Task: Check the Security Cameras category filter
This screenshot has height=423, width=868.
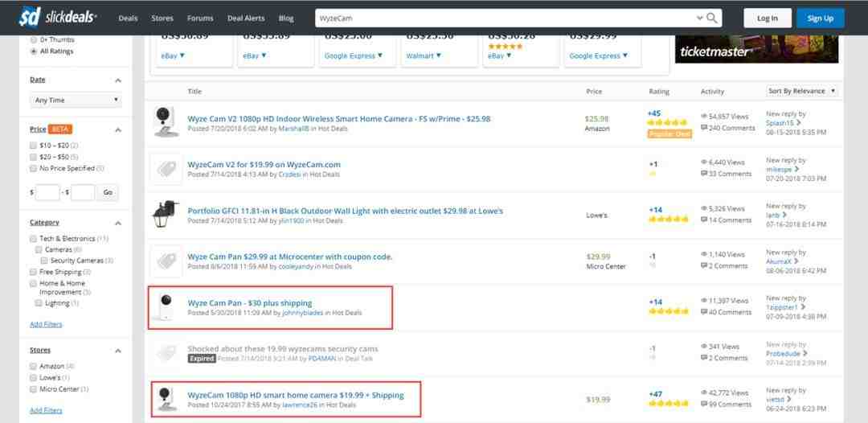Action: (44, 261)
